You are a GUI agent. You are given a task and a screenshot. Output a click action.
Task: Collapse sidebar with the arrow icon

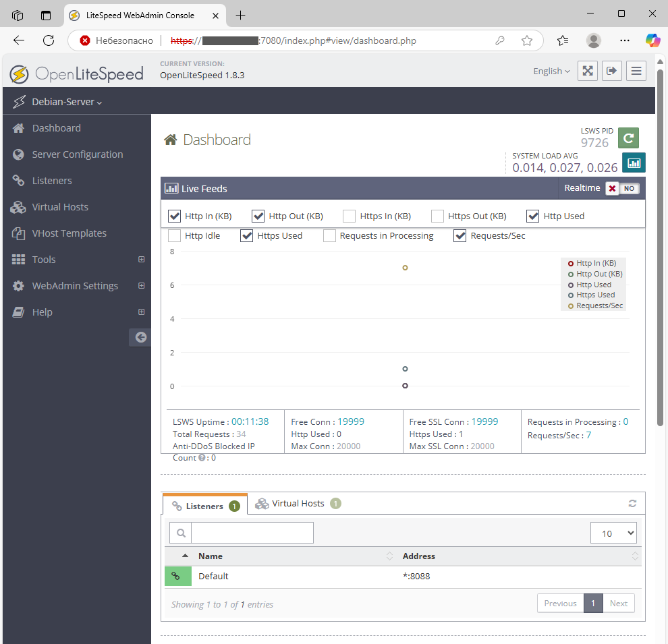click(x=140, y=338)
